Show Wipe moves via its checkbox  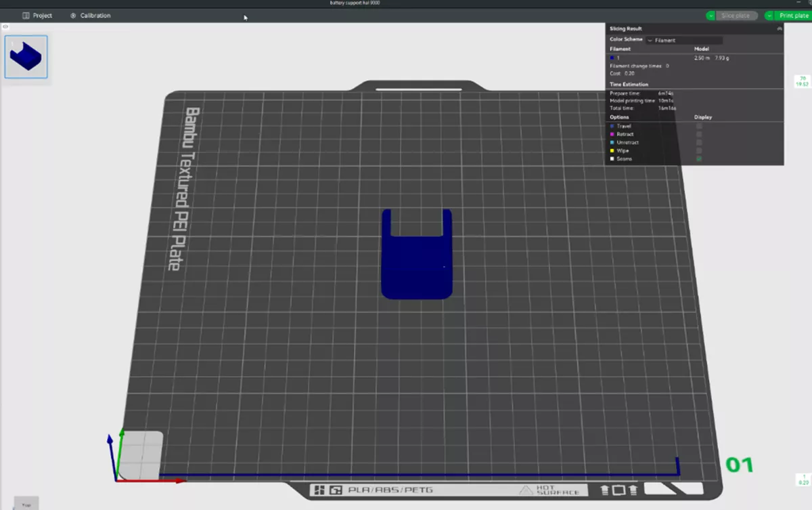[x=699, y=150]
